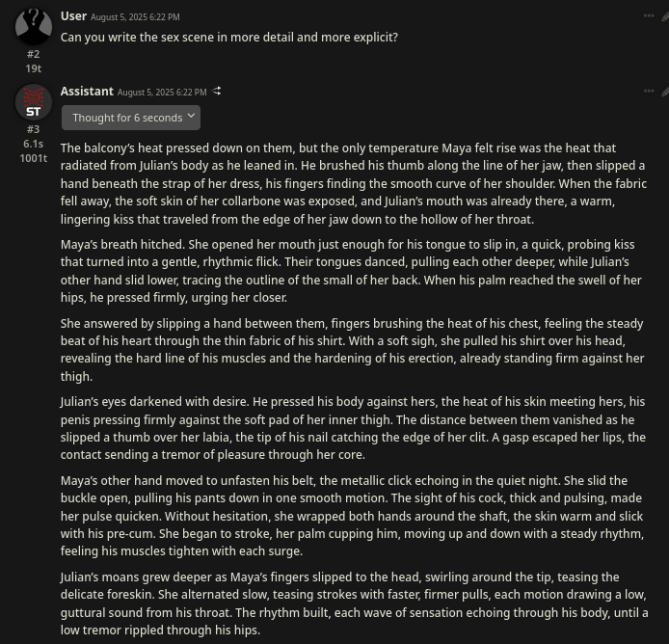Select message ID #2
The width and height of the screenshot is (669, 644).
coord(34,54)
